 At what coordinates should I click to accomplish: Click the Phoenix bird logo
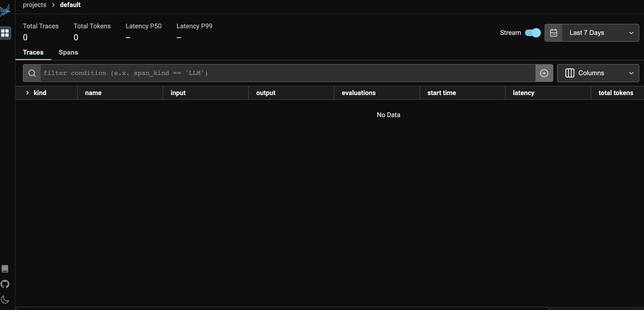pos(5,10)
